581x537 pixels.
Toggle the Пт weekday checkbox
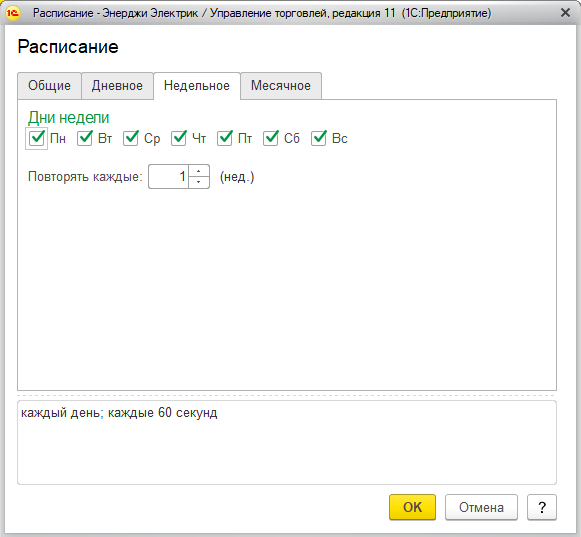click(225, 138)
